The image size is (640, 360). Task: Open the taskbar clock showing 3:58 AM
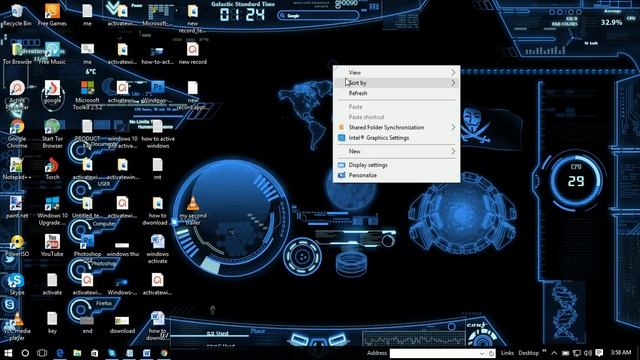tap(621, 353)
